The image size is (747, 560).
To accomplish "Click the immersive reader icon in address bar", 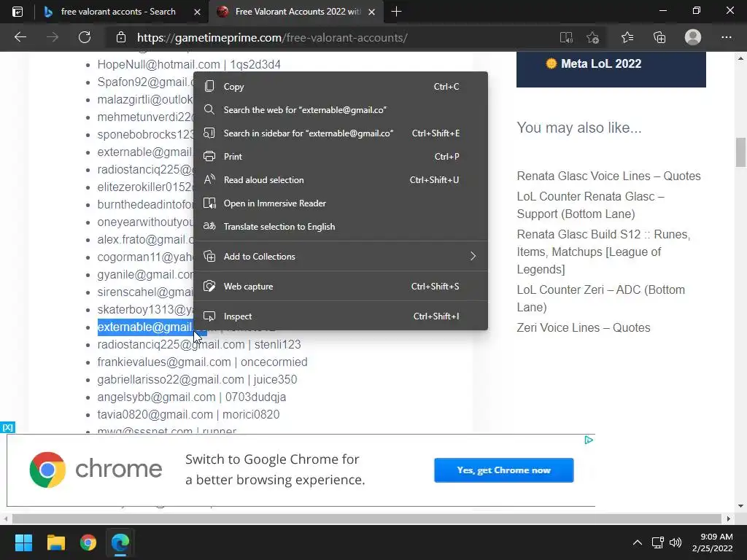I will 566,38.
